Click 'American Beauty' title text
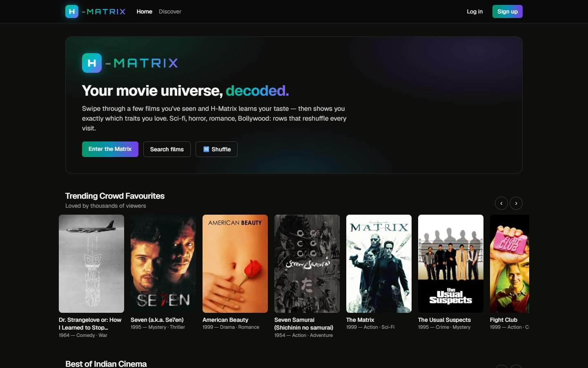This screenshot has width=588, height=368. [x=225, y=320]
